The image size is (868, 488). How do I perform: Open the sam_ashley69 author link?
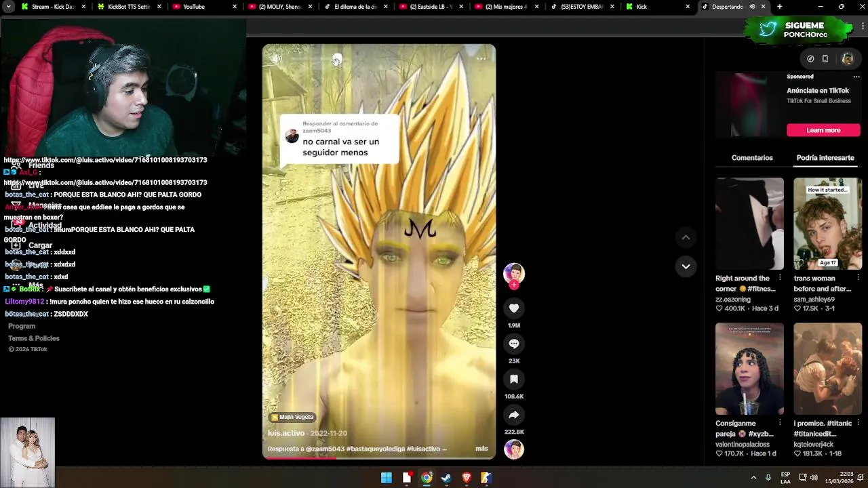point(816,299)
